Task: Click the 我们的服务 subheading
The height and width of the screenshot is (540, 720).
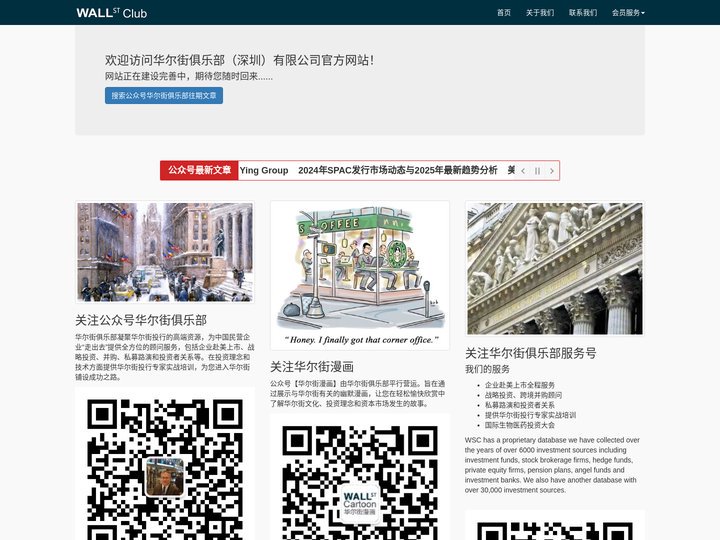Action: pos(487,369)
